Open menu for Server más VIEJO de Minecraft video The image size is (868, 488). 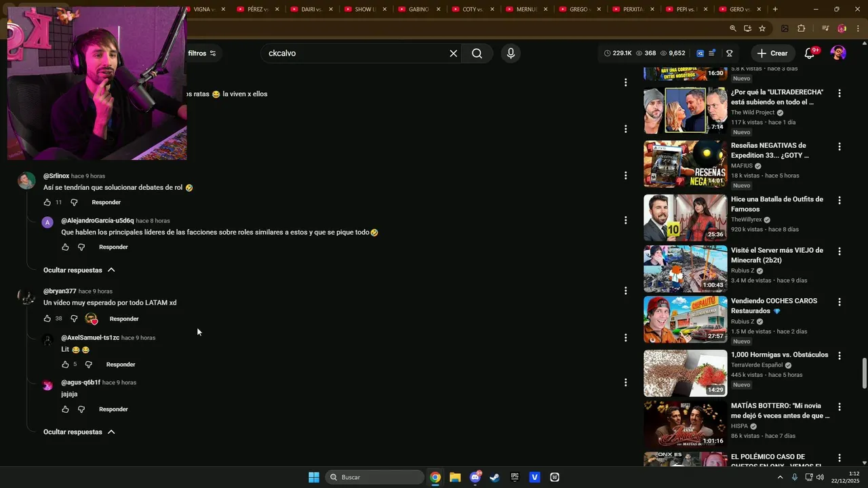[840, 251]
